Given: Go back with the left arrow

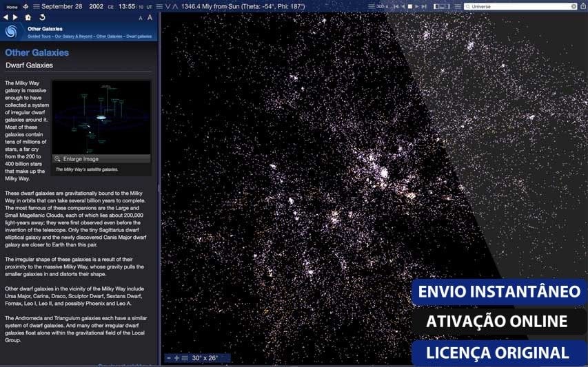Looking at the screenshot, I should 6,17.
